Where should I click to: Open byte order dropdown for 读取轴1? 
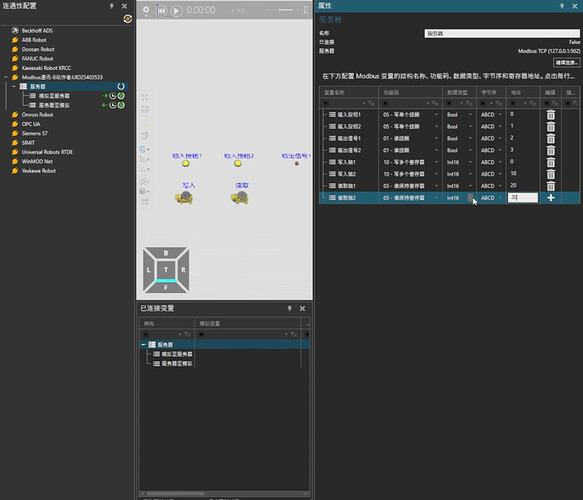tap(500, 186)
